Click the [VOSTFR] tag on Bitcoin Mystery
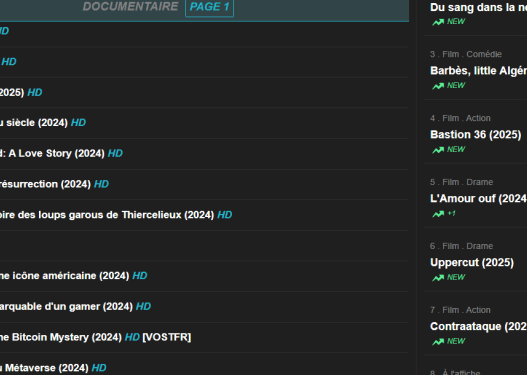 point(167,337)
